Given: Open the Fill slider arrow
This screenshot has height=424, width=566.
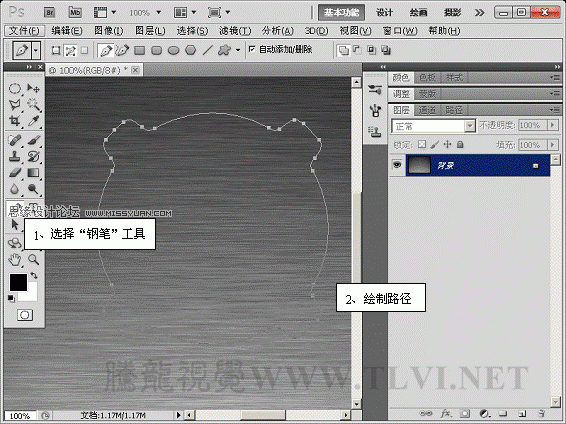Looking at the screenshot, I should tap(552, 145).
